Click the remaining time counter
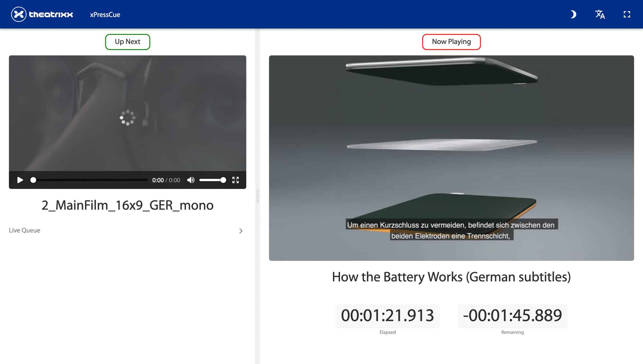Image resolution: width=643 pixels, height=364 pixels. [x=512, y=315]
